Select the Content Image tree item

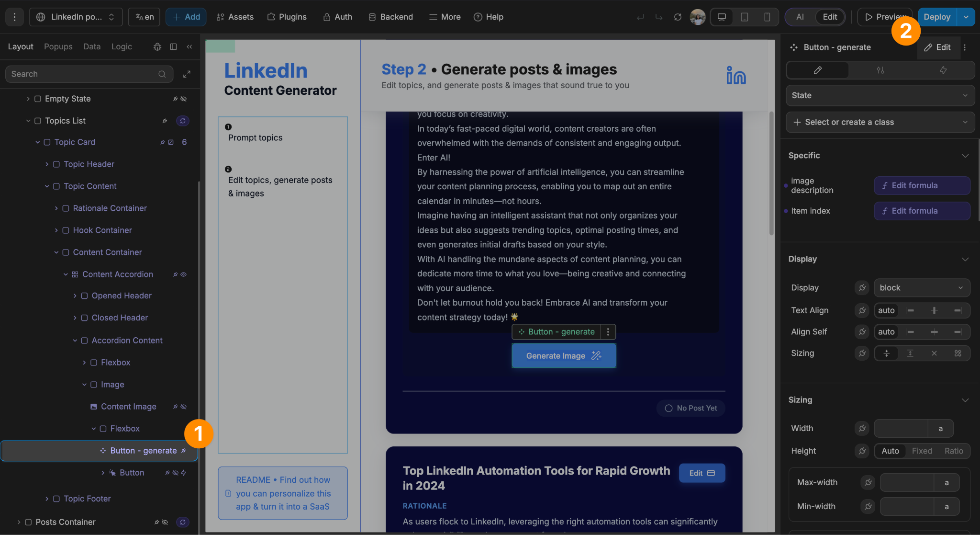click(128, 407)
